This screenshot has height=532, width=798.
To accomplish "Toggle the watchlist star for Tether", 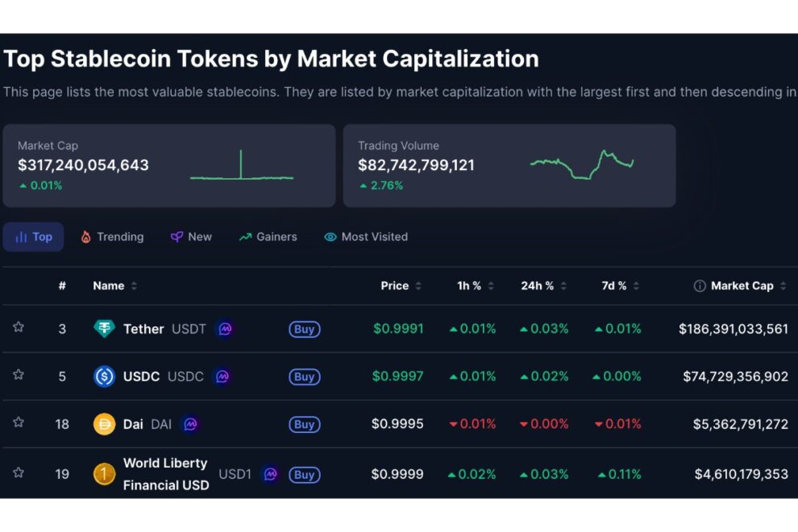I will (19, 326).
